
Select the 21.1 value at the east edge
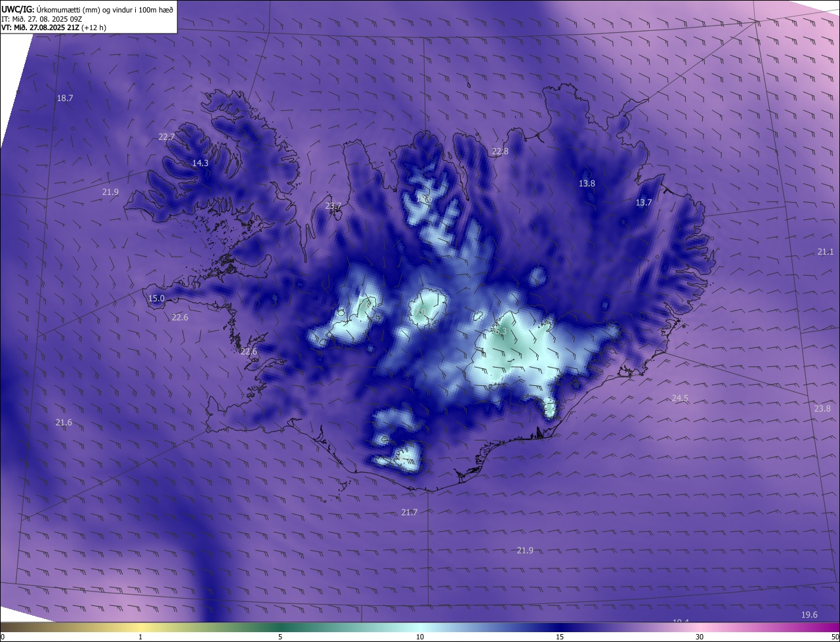pos(826,252)
